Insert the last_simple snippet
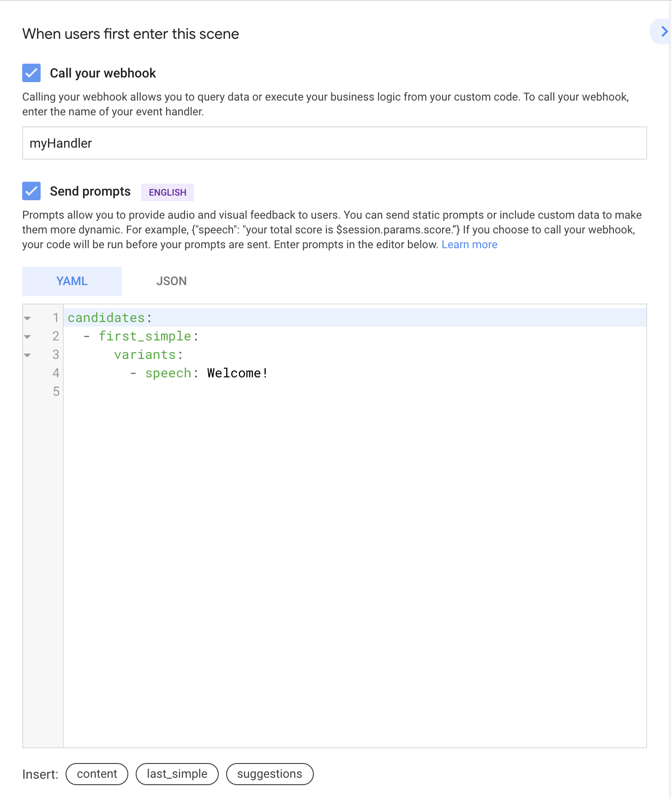This screenshot has width=672, height=799. [177, 774]
